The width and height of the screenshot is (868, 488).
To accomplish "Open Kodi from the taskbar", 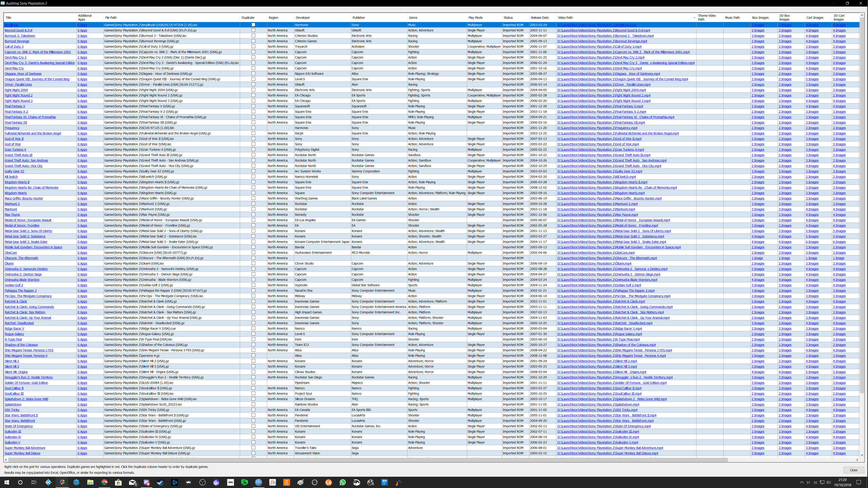I will click(48, 482).
